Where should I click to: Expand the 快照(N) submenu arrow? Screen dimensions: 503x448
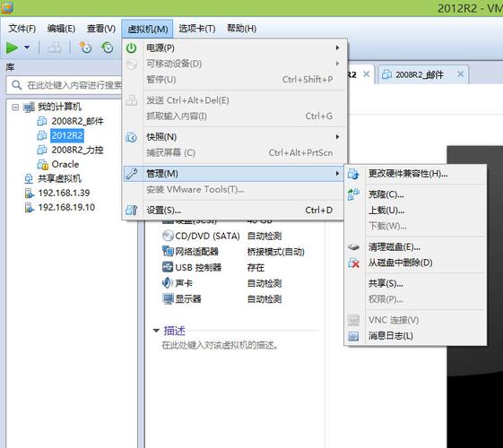click(337, 137)
